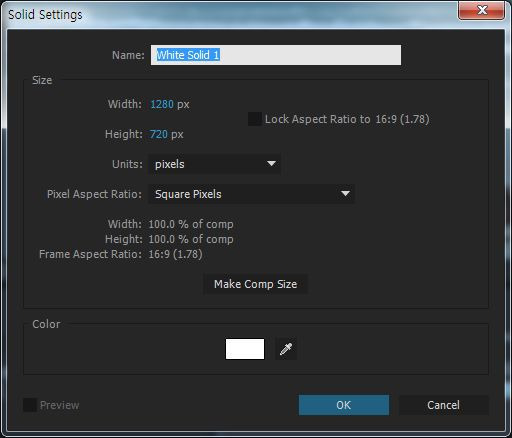The width and height of the screenshot is (512, 438).
Task: Open the white color swatch picker
Action: click(245, 349)
